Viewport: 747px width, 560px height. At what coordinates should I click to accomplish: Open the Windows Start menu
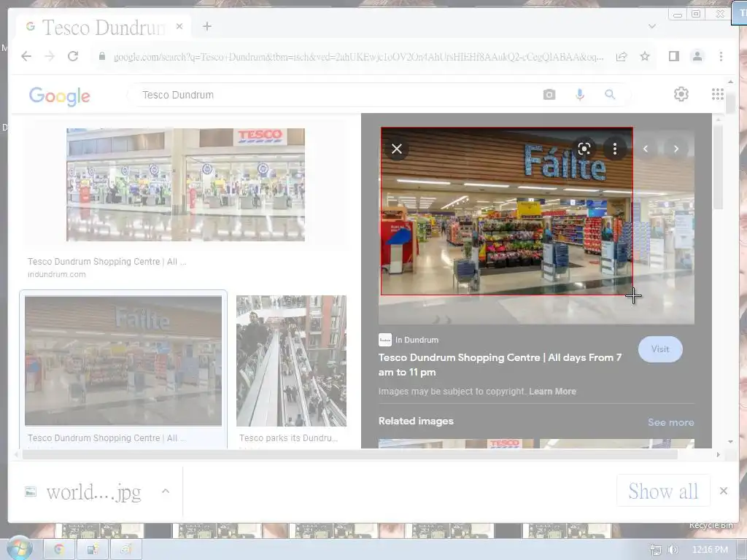19,548
